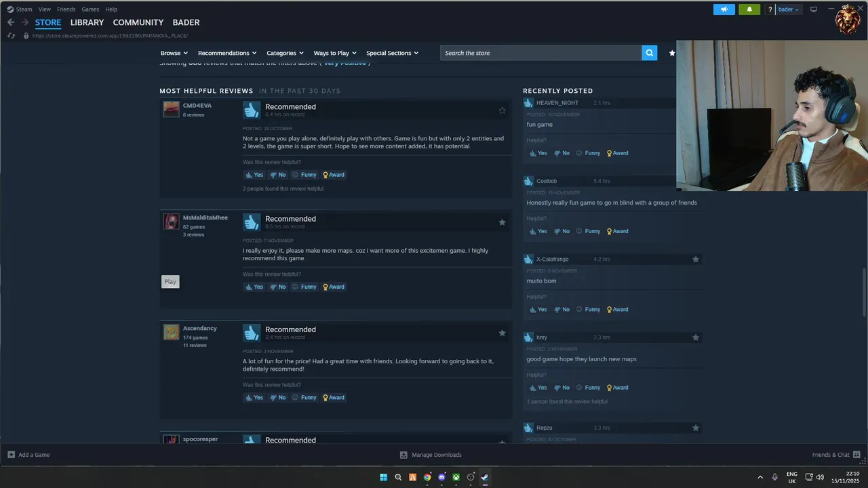Screen dimensions: 868x488
Task: Click the question mark help icon
Action: (770, 9)
